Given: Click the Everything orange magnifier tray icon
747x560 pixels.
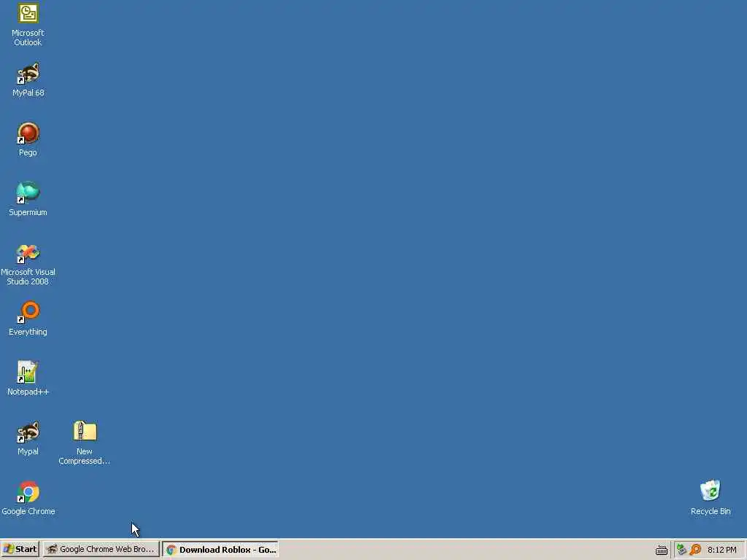Looking at the screenshot, I should (695, 550).
